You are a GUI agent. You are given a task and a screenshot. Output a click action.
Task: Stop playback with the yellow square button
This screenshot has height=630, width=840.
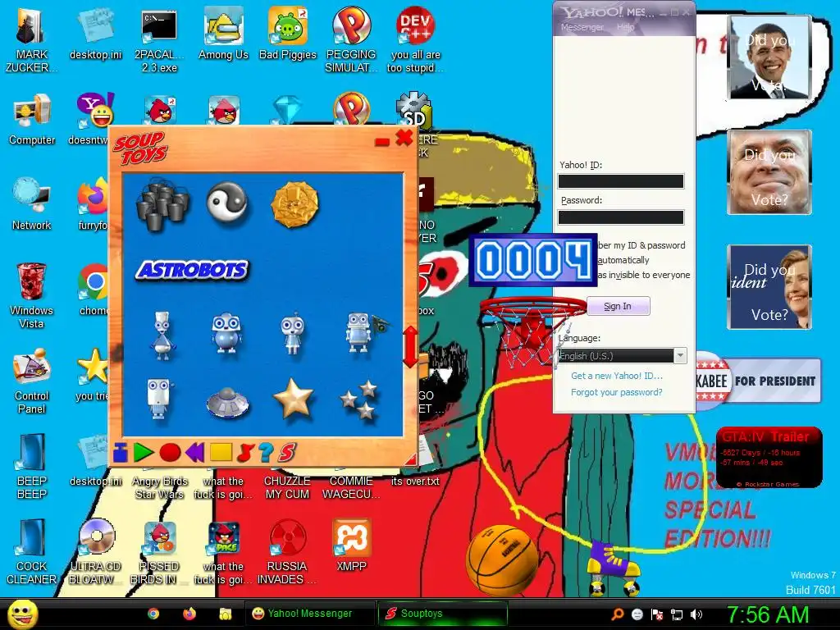[221, 452]
